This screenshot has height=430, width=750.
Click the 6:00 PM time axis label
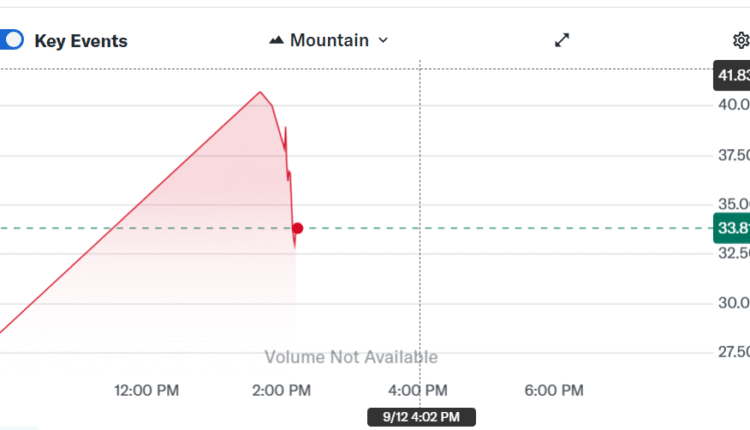tap(555, 390)
